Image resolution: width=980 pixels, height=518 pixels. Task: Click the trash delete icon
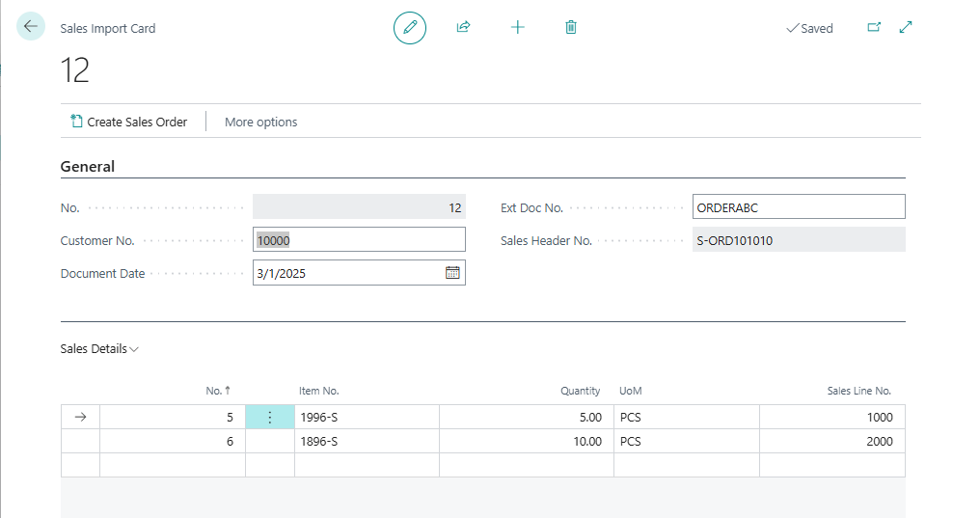[571, 28]
